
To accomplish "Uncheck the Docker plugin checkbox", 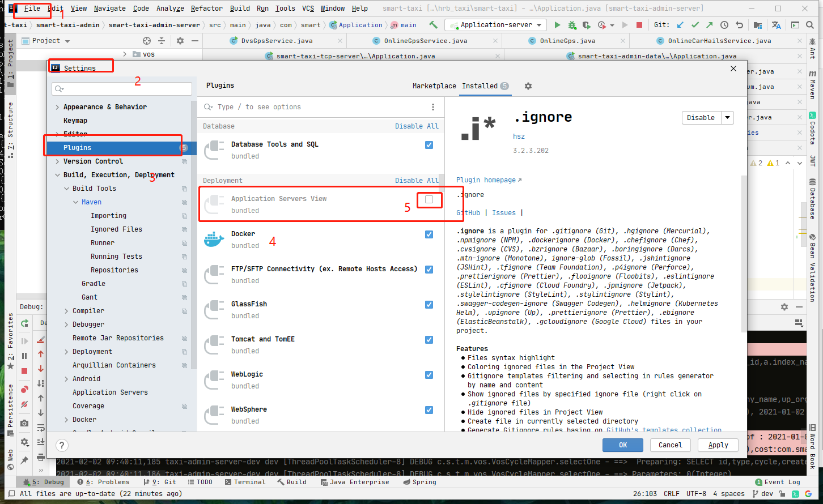I will click(x=429, y=234).
